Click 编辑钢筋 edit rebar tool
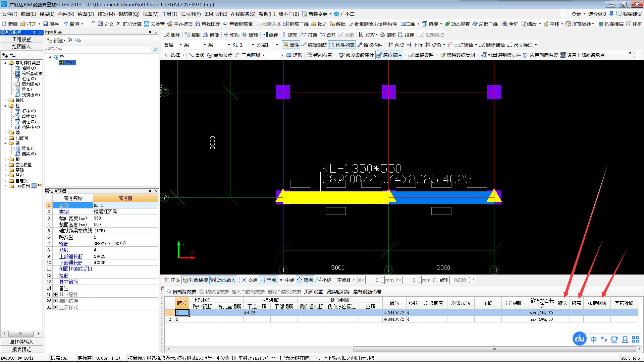 [314, 45]
